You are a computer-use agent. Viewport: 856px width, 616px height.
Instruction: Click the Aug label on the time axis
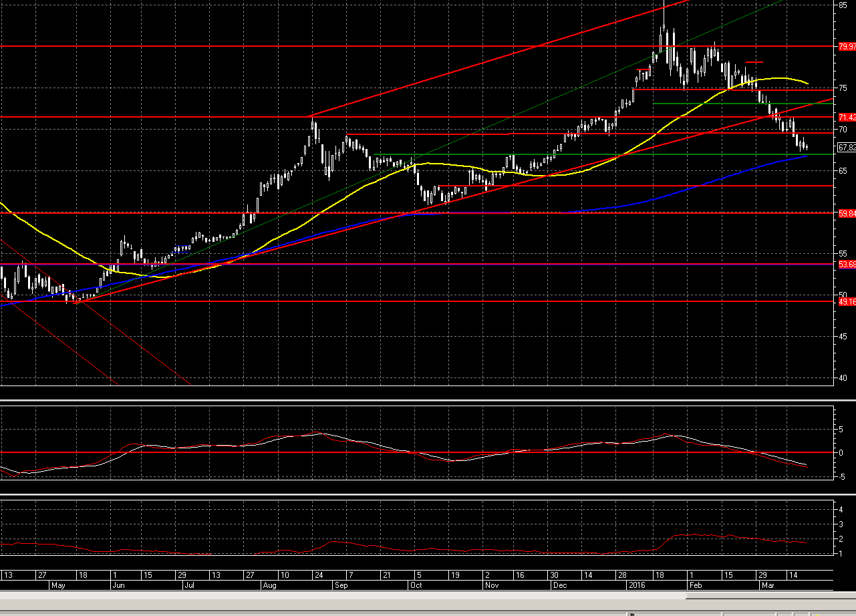pyautogui.click(x=269, y=585)
